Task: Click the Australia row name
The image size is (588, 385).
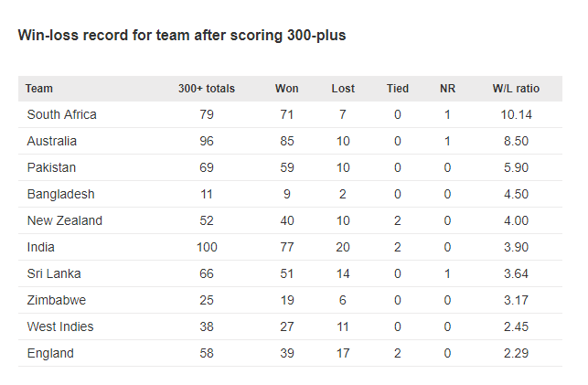Action: pyautogui.click(x=52, y=142)
